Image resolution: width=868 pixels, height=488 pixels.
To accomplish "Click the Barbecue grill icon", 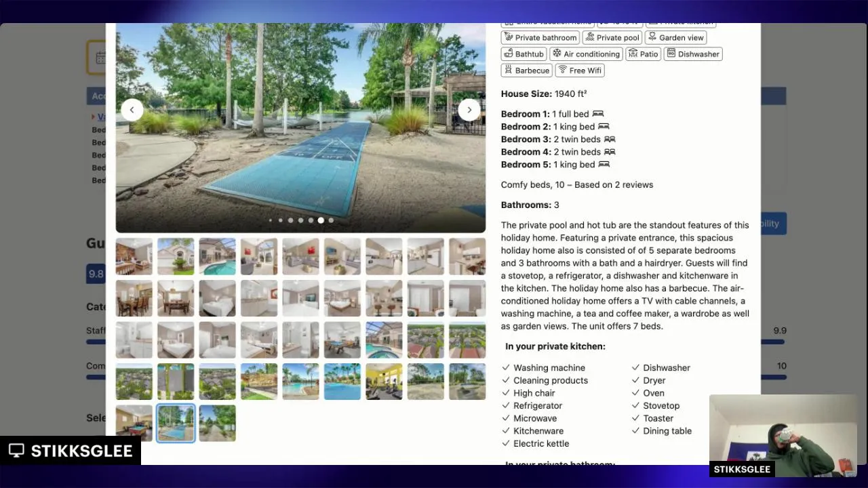I will (508, 70).
